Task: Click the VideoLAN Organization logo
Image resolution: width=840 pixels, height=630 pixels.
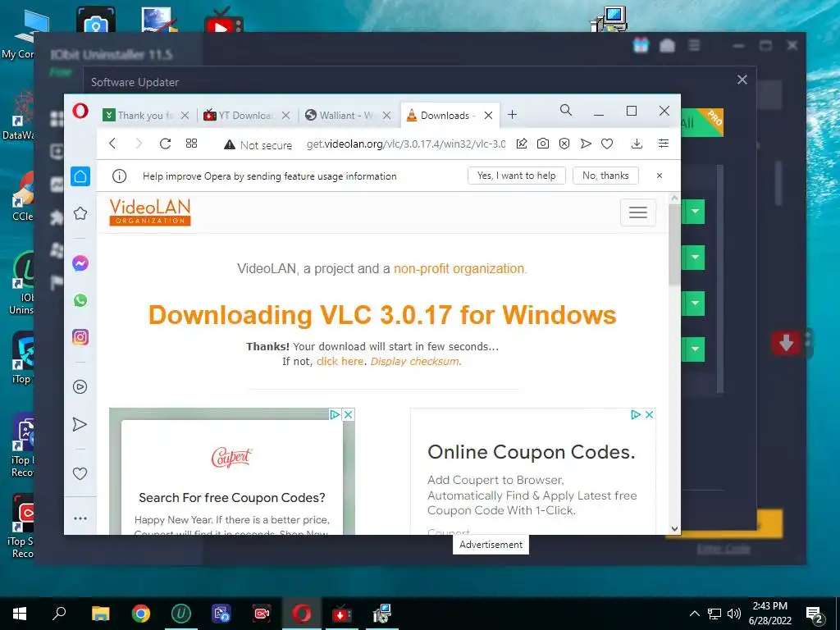Action: click(150, 212)
